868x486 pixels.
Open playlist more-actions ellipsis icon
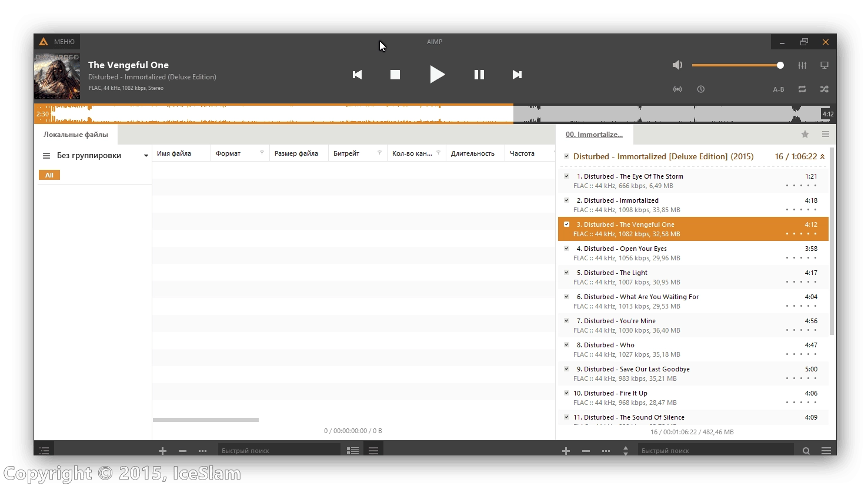(x=606, y=451)
